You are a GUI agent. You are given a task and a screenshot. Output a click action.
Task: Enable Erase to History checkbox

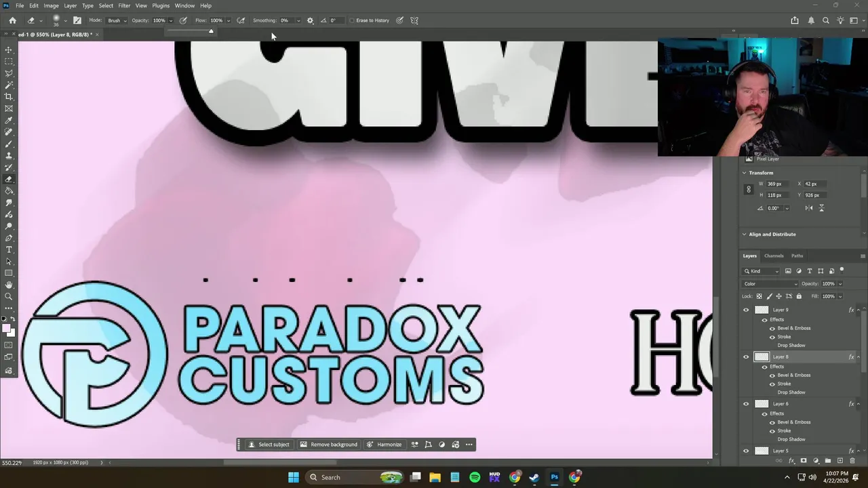pos(352,20)
